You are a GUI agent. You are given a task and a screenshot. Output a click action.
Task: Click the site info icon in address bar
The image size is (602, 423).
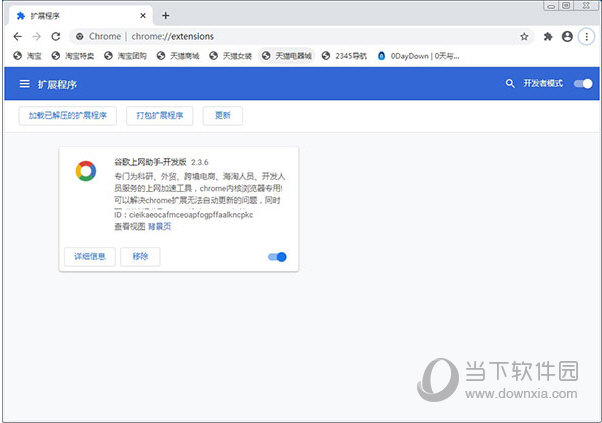(79, 36)
